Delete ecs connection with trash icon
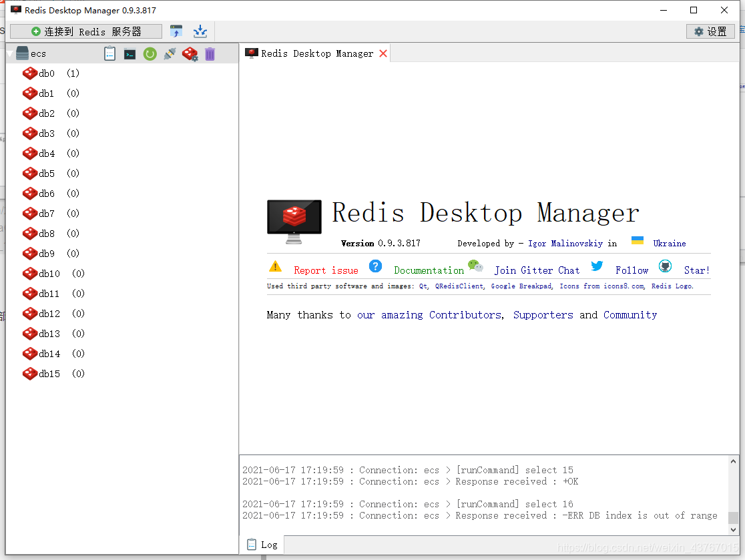The width and height of the screenshot is (745, 560). (210, 54)
